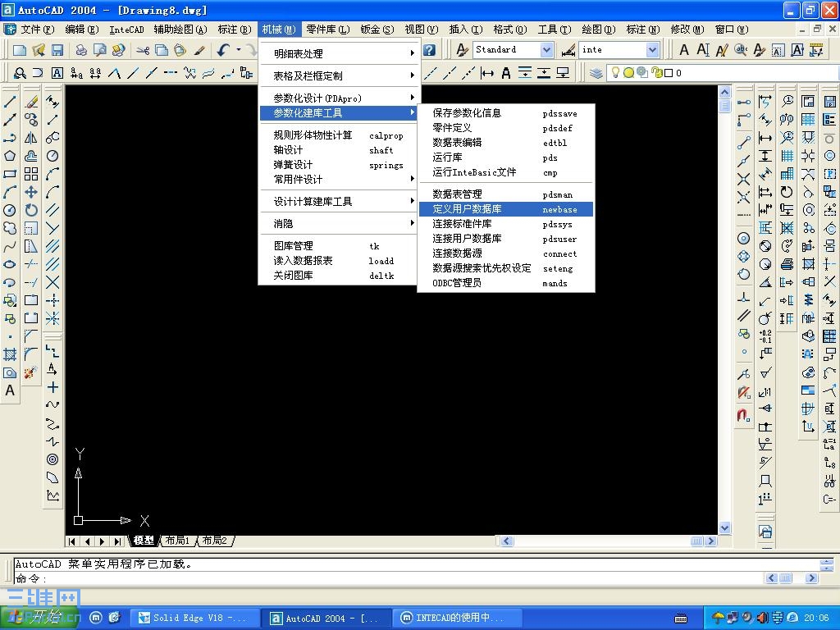
Task: Select the Array modify tool
Action: [31, 174]
